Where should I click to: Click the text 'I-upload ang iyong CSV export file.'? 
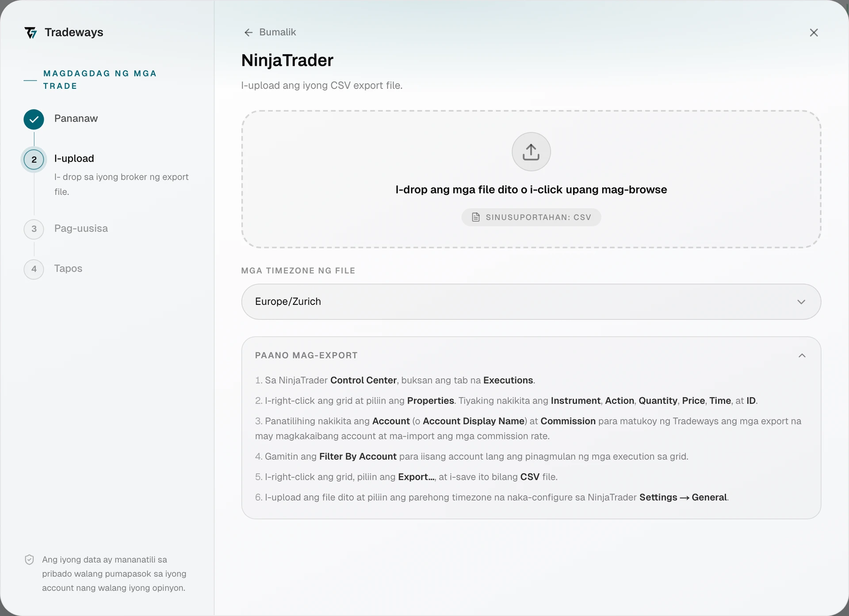coord(322,85)
